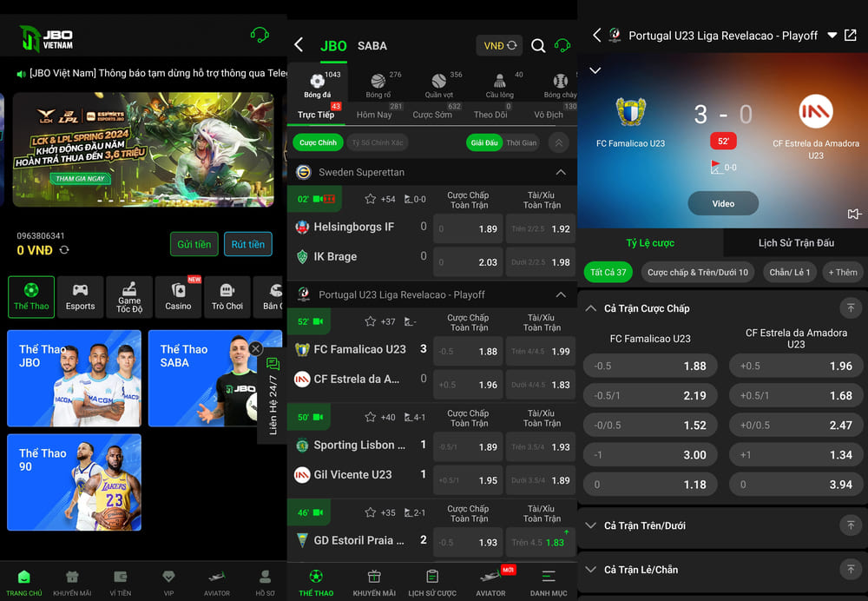Screen dimensions: 868x601
Task: Open the Thể Thao JBO card
Action: tap(74, 379)
